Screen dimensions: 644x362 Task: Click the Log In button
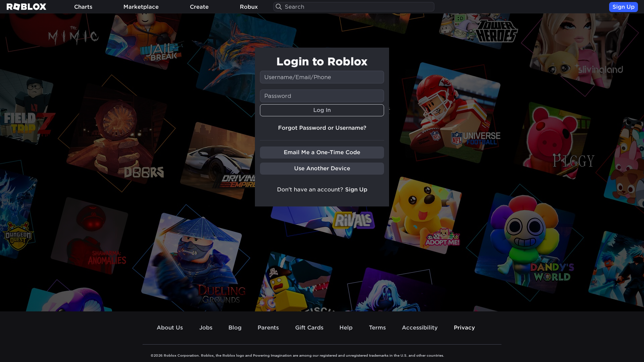pyautogui.click(x=322, y=110)
